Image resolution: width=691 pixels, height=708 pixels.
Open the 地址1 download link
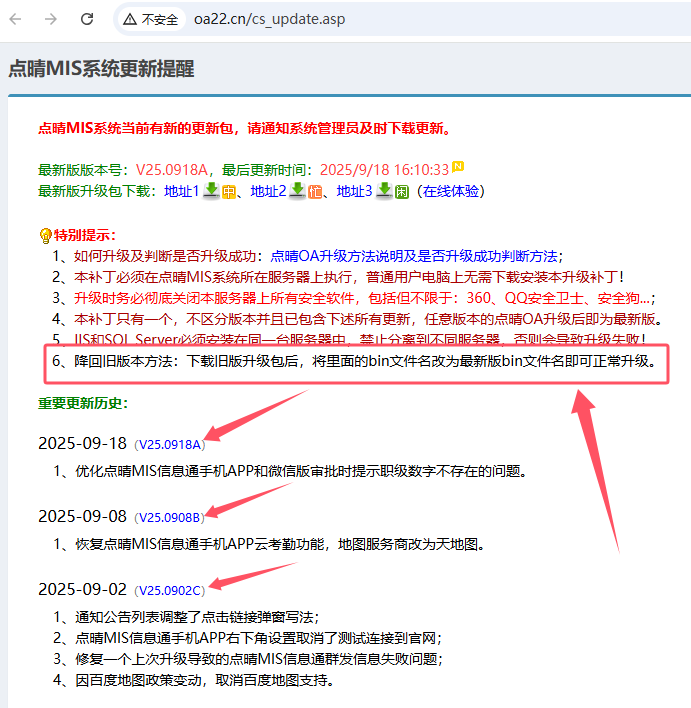click(x=182, y=191)
